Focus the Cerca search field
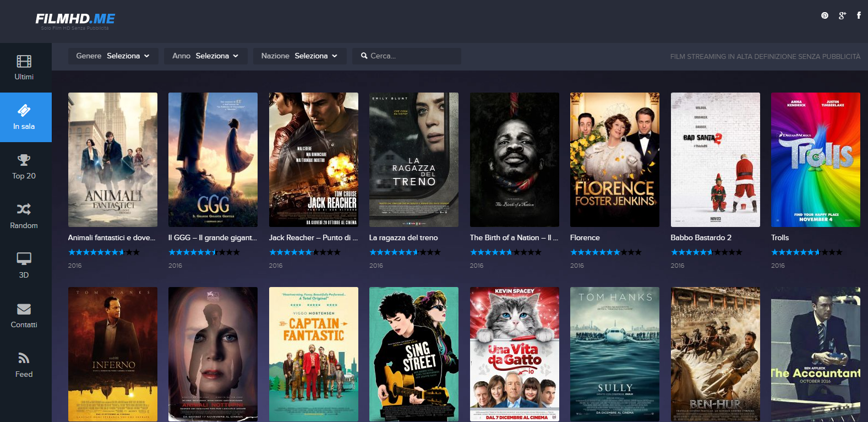 click(407, 56)
